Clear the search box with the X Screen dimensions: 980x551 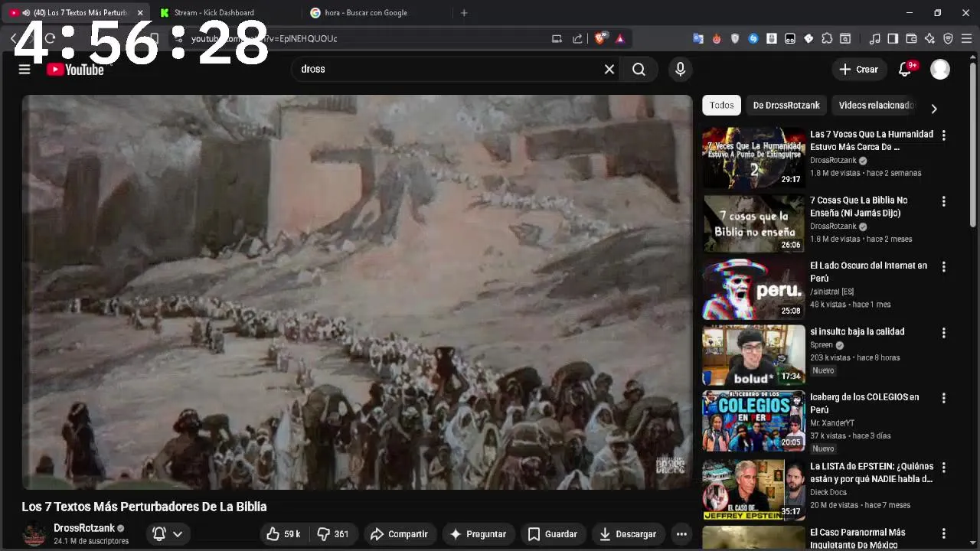pos(609,70)
